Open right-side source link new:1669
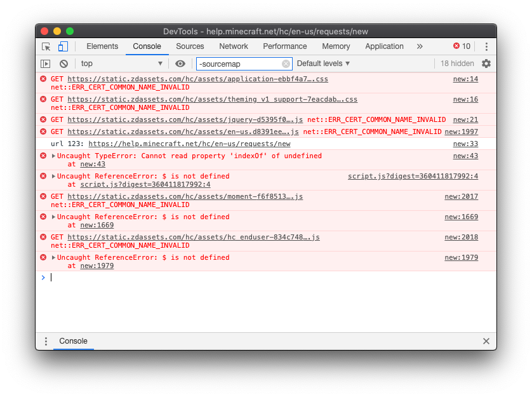Image resolution: width=532 pixels, height=397 pixels. coord(462,217)
